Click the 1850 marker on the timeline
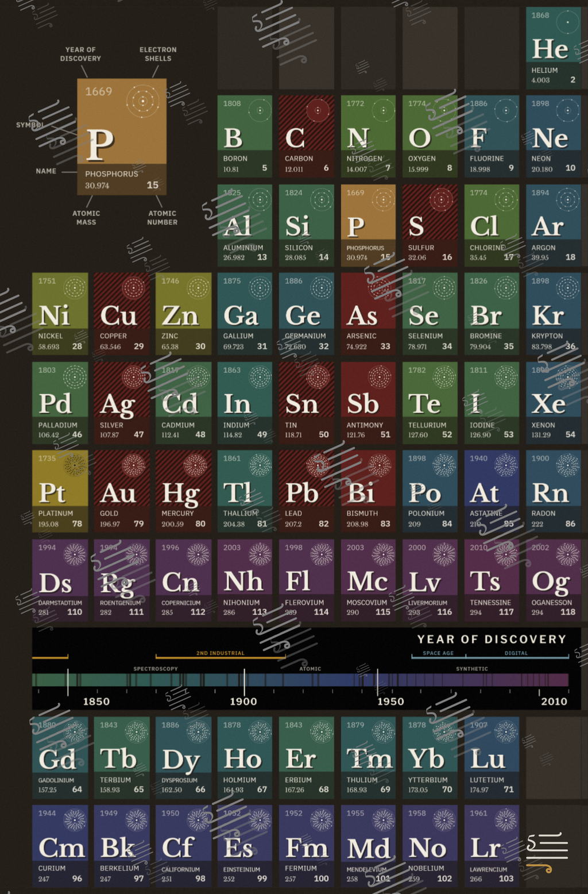The width and height of the screenshot is (588, 894). click(96, 701)
